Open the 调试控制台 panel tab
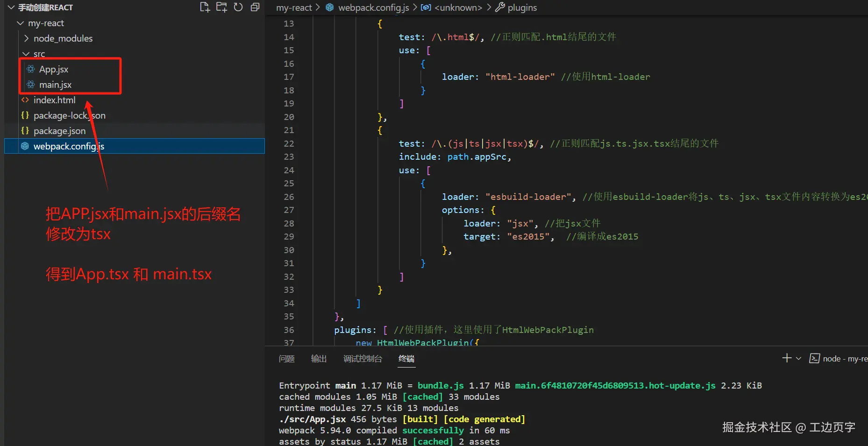 tap(363, 359)
